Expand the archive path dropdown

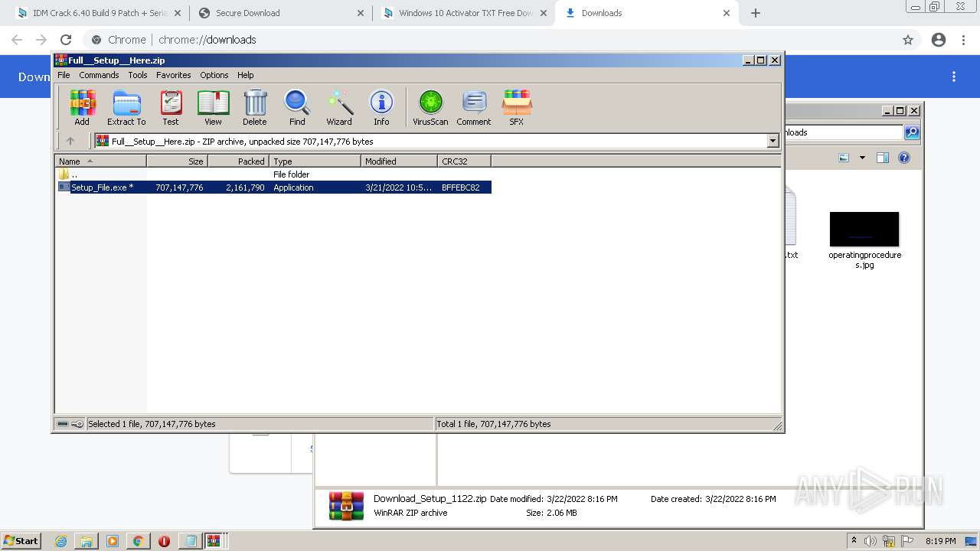773,141
